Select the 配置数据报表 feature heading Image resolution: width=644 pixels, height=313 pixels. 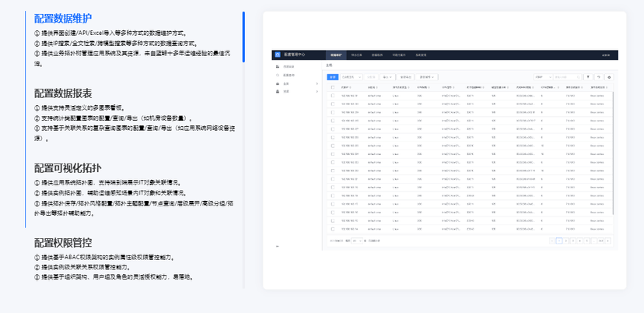coord(63,93)
